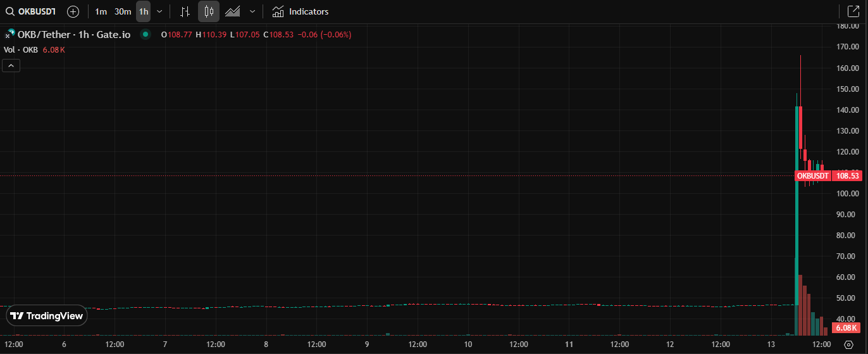
Task: Click date 13 on the time axis
Action: 771,345
